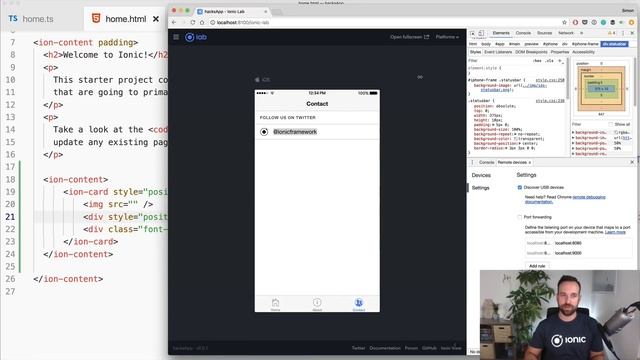
Task: Open style.css:258 source link
Action: [x=550, y=80]
